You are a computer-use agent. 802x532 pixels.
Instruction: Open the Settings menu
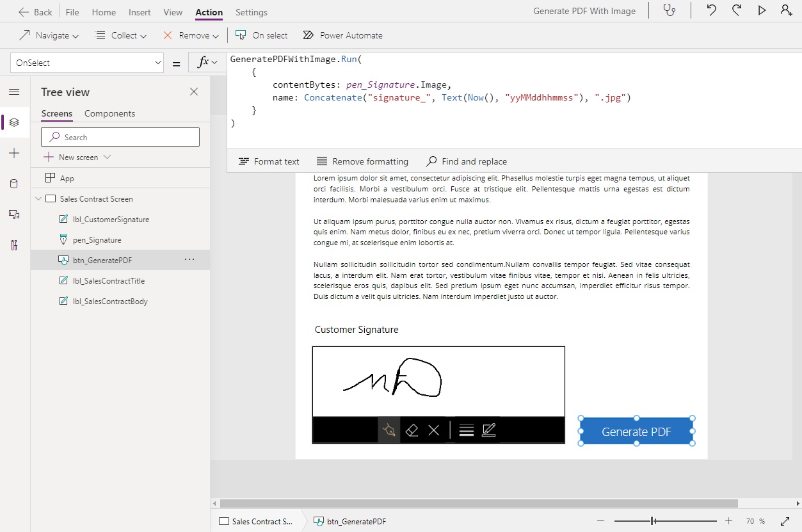251,12
